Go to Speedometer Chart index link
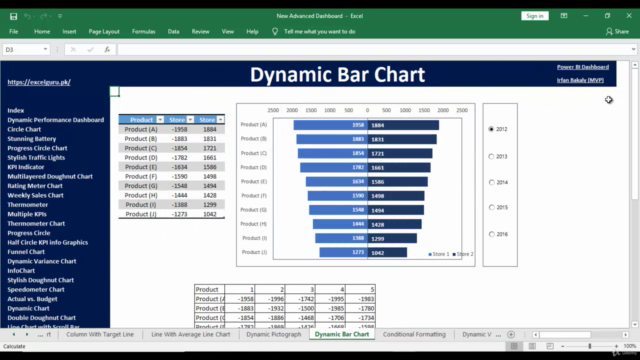 pos(36,289)
